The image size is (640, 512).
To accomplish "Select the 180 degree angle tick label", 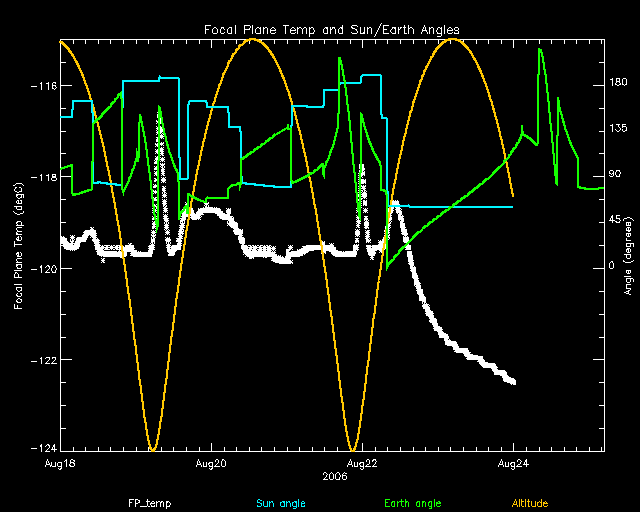I will pyautogui.click(x=619, y=85).
